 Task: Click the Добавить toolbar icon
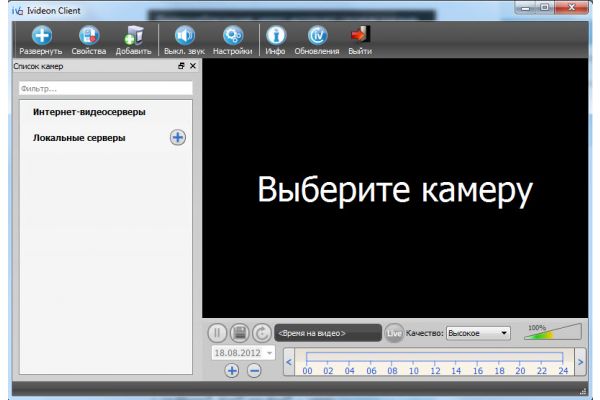click(134, 36)
